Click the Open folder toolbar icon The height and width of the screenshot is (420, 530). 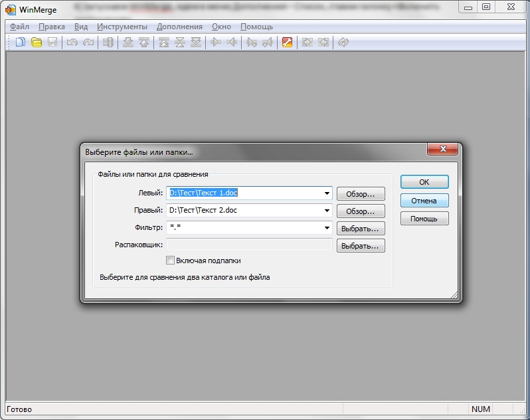point(37,43)
